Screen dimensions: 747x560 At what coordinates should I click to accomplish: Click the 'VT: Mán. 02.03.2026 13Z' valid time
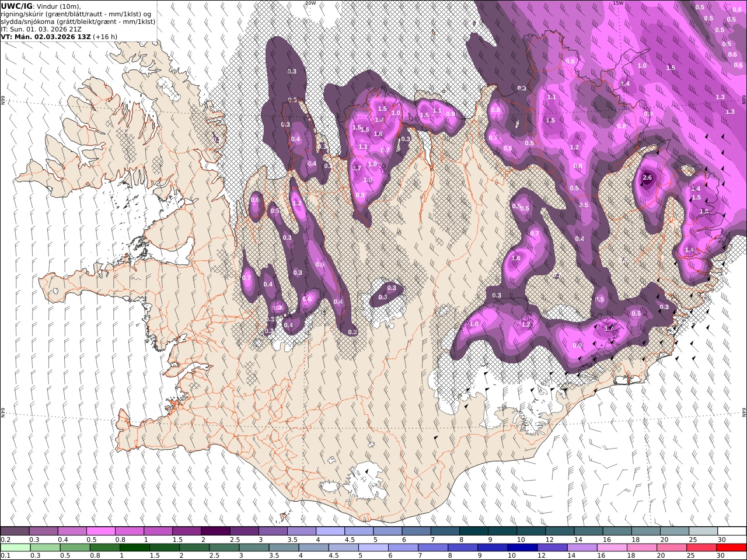point(45,36)
